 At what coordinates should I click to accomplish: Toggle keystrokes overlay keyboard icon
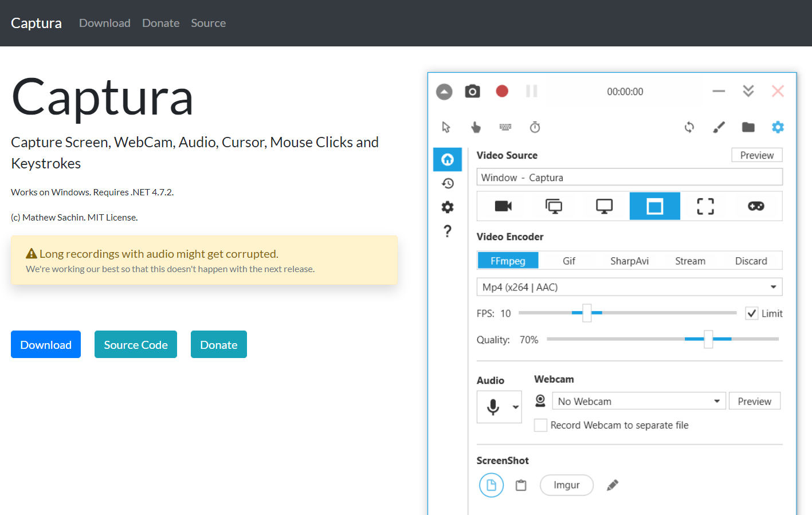(x=505, y=127)
